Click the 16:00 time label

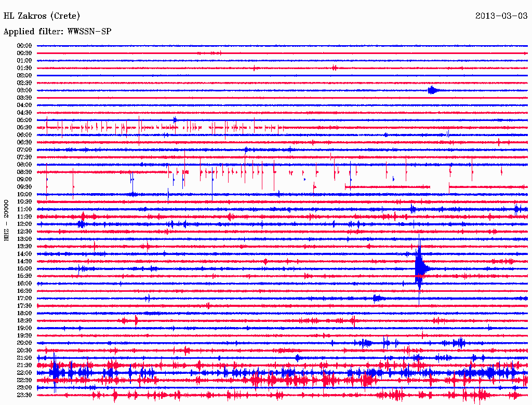pyautogui.click(x=24, y=283)
